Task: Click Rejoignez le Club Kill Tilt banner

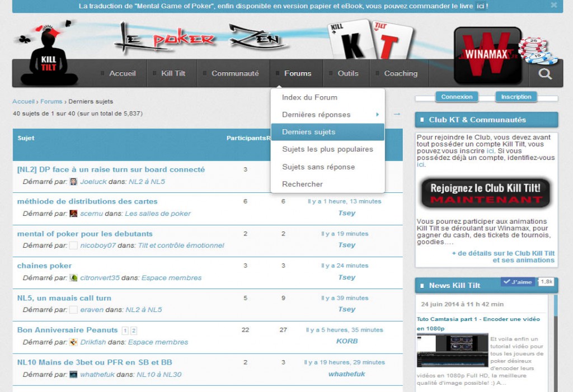Action: tap(486, 193)
